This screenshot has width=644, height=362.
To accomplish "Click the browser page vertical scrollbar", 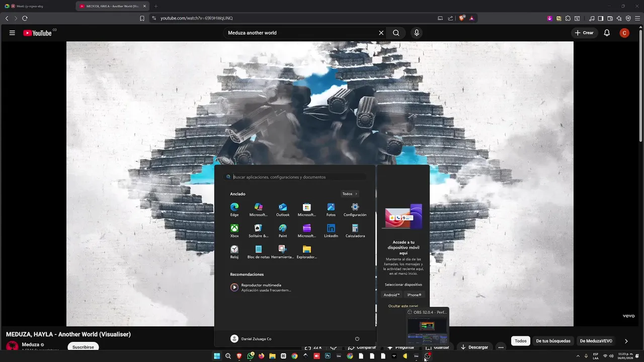I will (x=640, y=85).
